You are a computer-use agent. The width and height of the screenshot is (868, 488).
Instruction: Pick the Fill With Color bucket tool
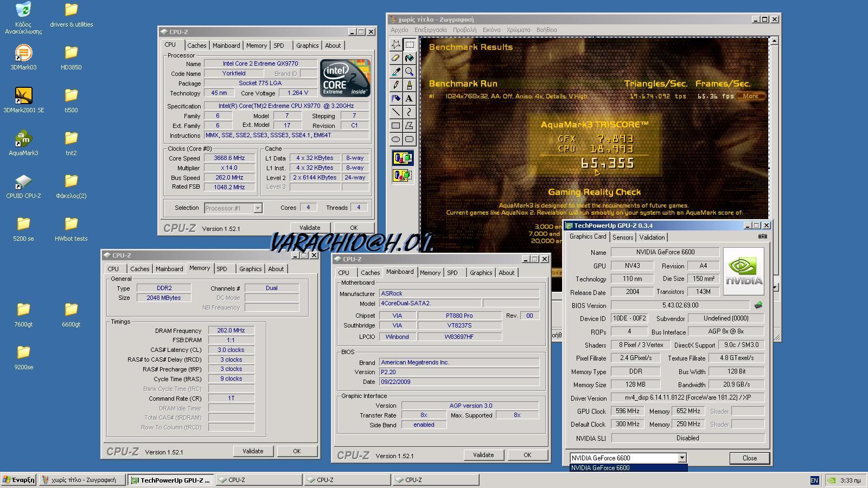409,58
